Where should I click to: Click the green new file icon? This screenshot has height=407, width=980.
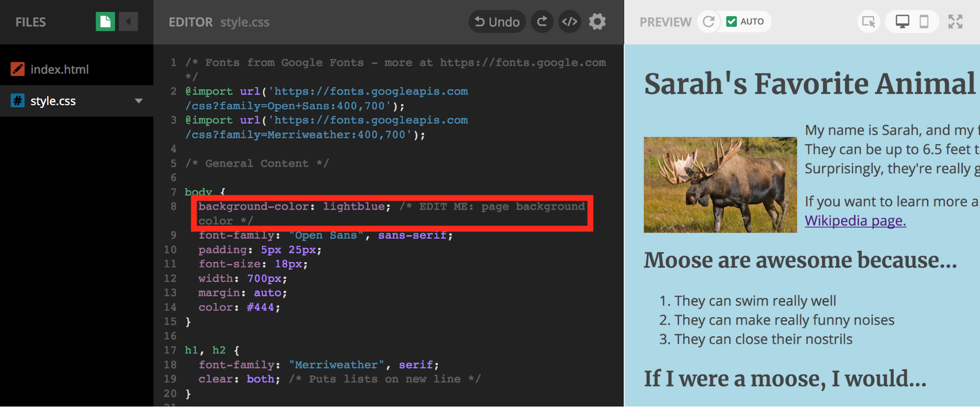point(105,22)
